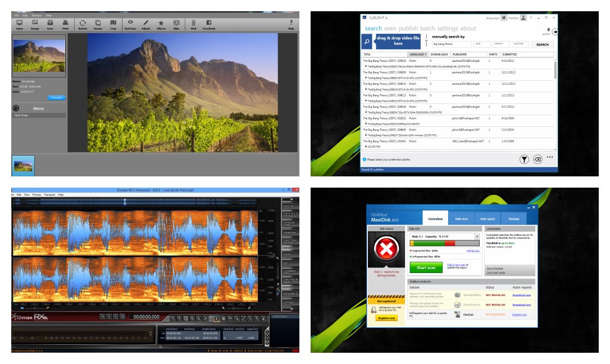
Task: Switch to the Gain space tab in MaxiDisk
Action: click(x=488, y=219)
